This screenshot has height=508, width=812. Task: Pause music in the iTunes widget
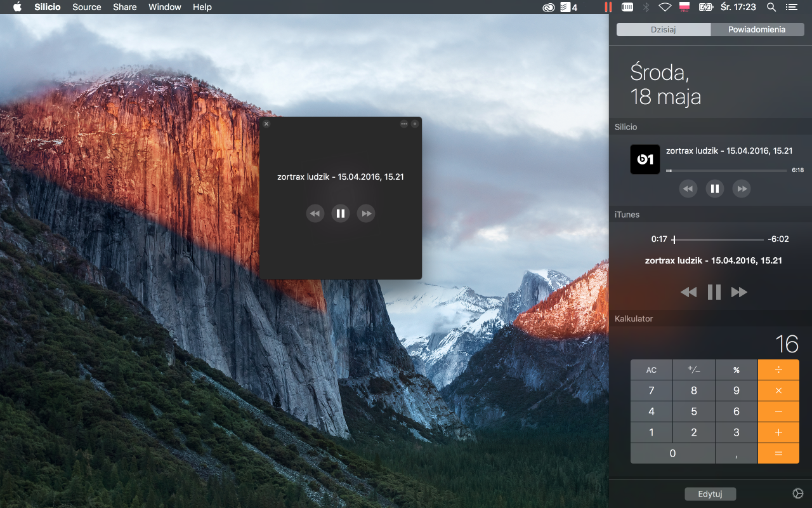714,292
